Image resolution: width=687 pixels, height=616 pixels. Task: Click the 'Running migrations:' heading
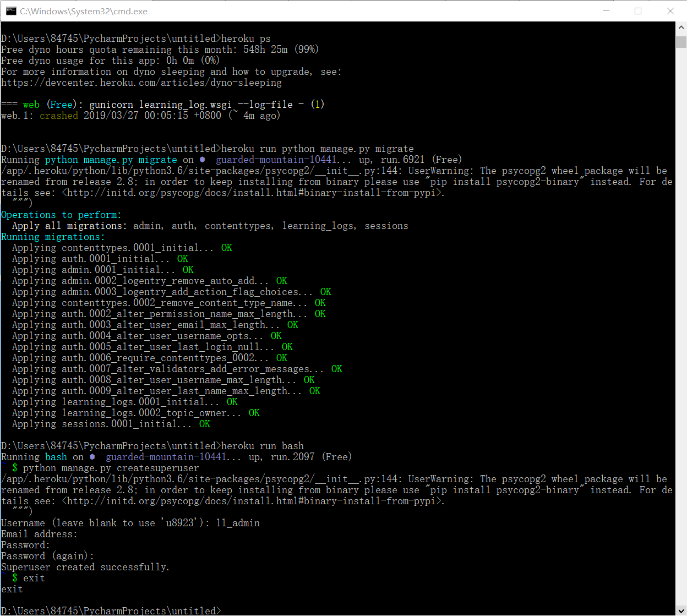[53, 237]
